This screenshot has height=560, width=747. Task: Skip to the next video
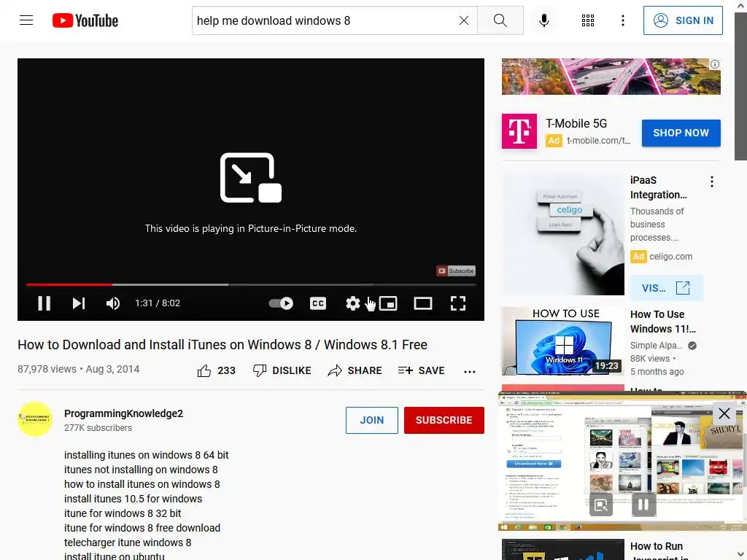(79, 303)
